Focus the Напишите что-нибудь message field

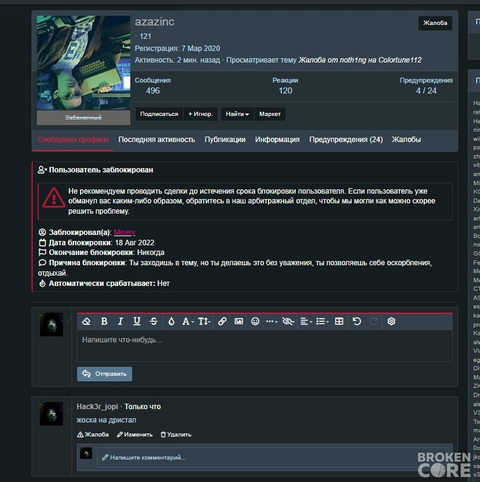[265, 346]
